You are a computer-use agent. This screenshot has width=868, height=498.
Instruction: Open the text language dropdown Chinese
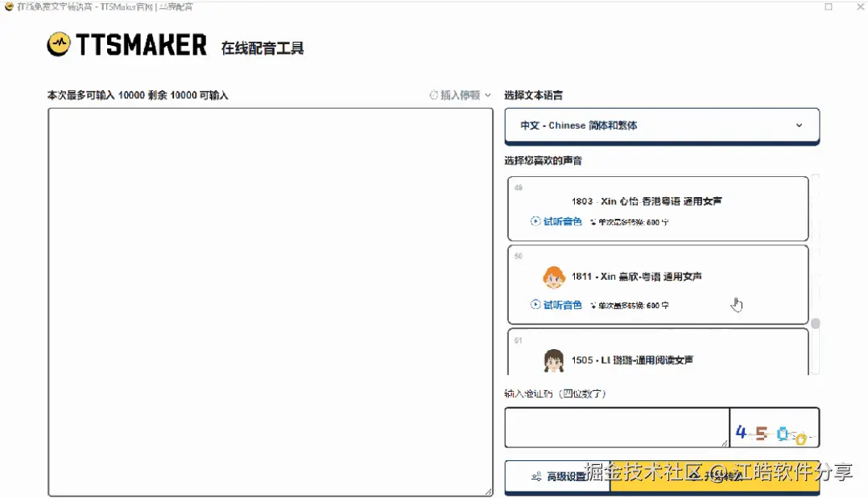pyautogui.click(x=662, y=126)
